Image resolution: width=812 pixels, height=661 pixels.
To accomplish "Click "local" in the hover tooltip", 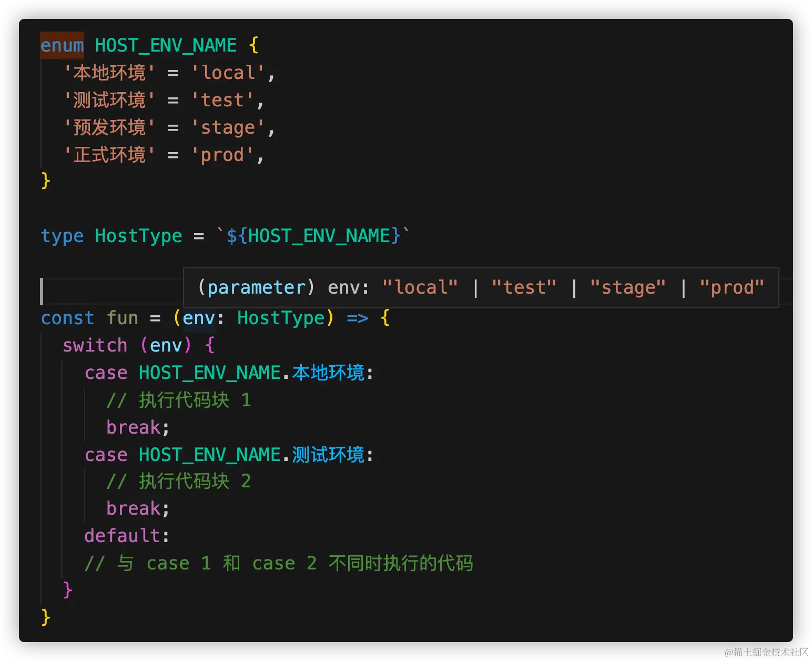I will pyautogui.click(x=420, y=287).
